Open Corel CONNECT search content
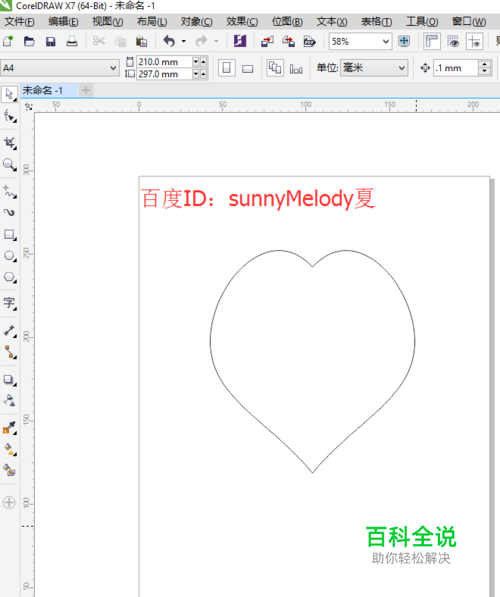The width and height of the screenshot is (500, 597). 240,41
